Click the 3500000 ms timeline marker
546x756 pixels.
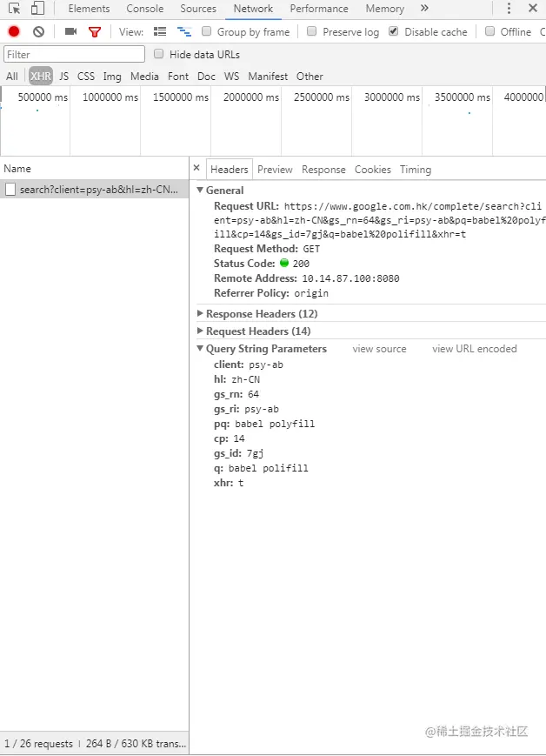(463, 97)
